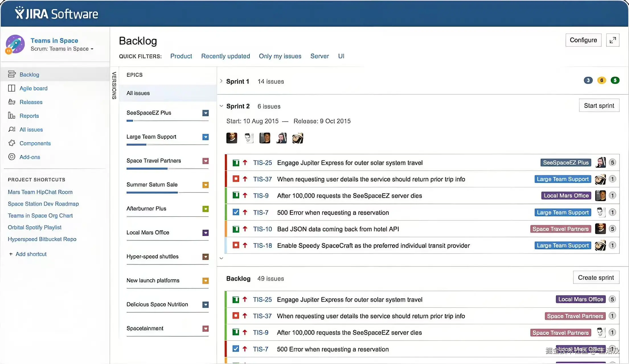This screenshot has height=364, width=629.
Task: Click the Releases ship icon
Action: click(x=12, y=102)
